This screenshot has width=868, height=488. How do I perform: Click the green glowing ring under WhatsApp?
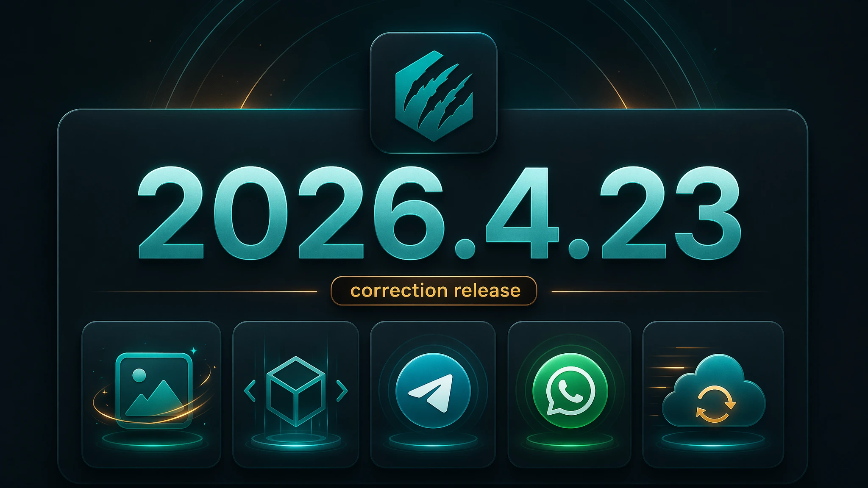pos(570,441)
